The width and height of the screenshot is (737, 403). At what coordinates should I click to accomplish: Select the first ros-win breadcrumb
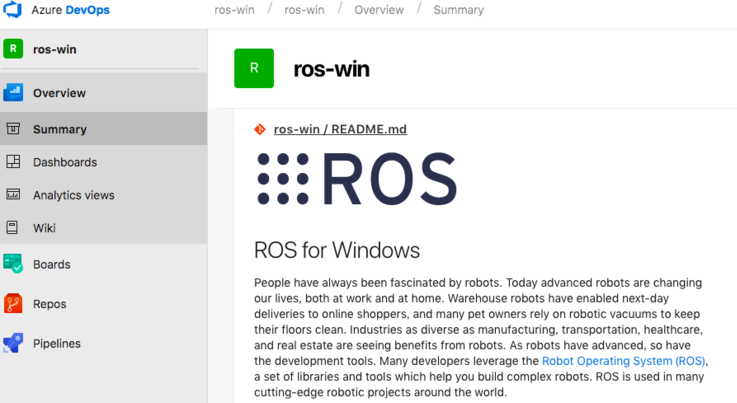click(235, 10)
